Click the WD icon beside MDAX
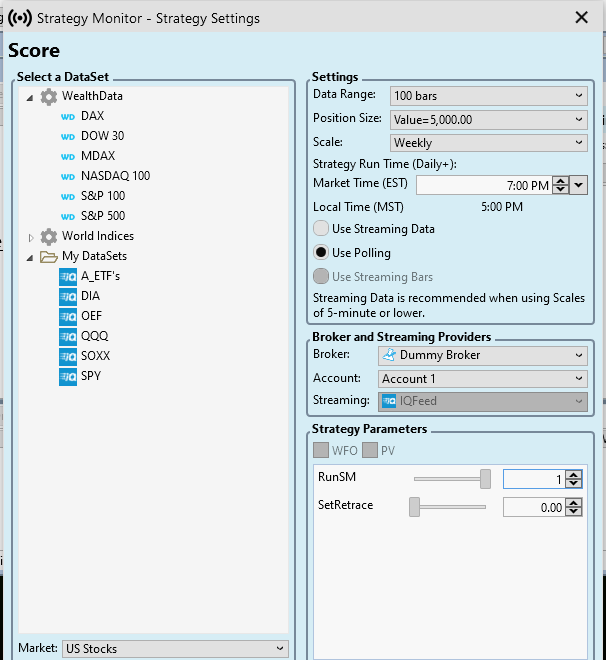This screenshot has height=660, width=606. click(68, 157)
